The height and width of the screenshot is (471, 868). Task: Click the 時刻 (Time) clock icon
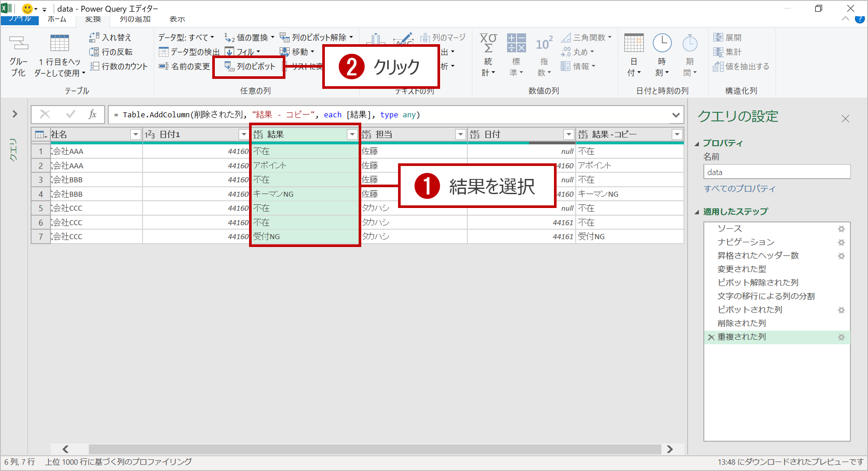pyautogui.click(x=662, y=43)
